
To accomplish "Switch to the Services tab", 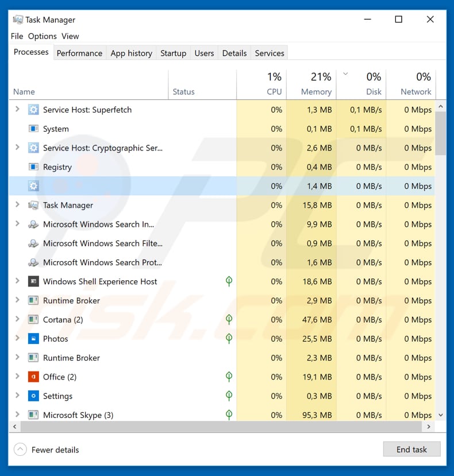I will click(270, 53).
